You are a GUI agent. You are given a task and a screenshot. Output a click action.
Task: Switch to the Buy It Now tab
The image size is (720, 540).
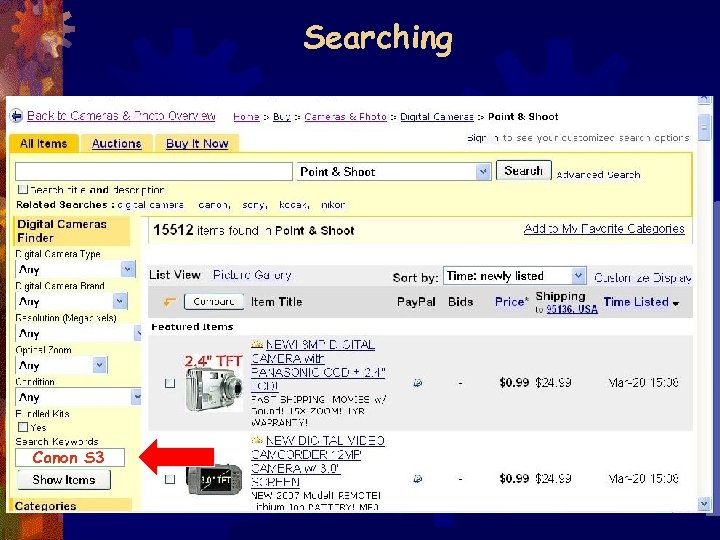197,144
